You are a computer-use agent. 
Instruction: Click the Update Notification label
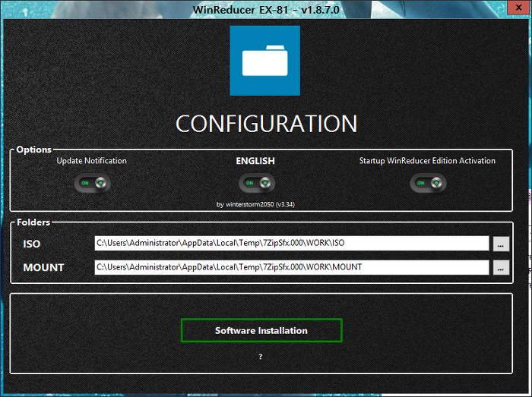(x=92, y=161)
